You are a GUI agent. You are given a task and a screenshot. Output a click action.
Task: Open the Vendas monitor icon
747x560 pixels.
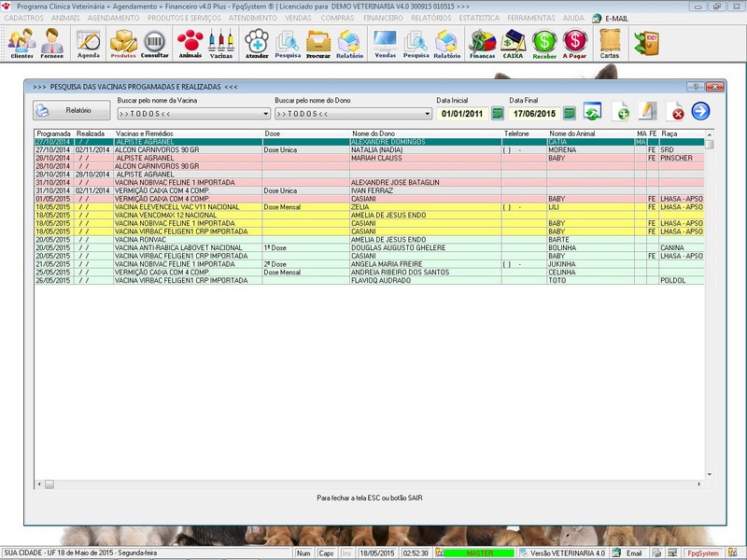tap(386, 43)
